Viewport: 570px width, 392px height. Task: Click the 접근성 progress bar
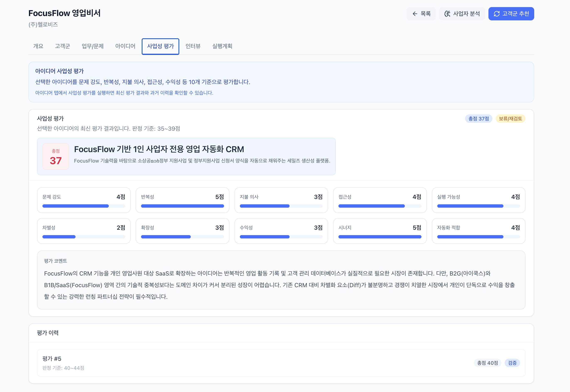click(380, 206)
